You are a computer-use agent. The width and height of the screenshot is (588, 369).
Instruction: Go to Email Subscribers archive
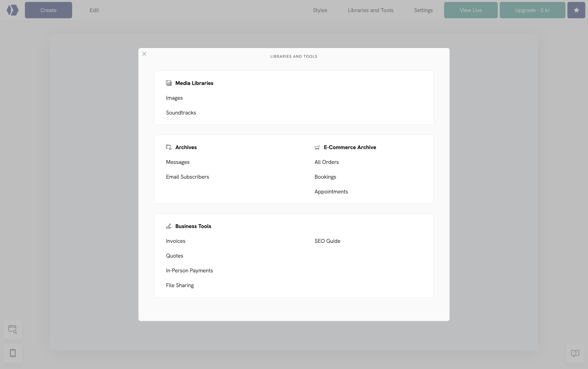[187, 177]
